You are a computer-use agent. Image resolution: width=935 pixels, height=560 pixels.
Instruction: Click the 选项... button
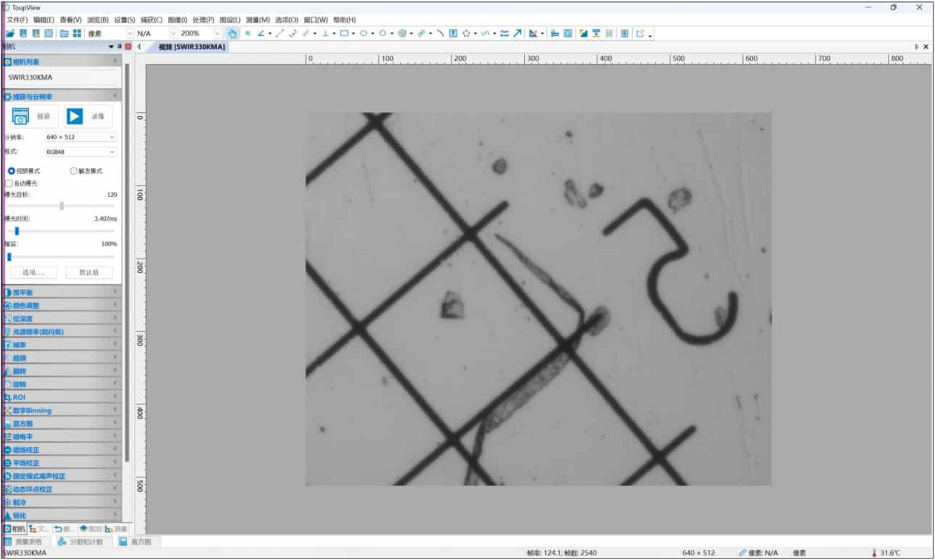[34, 272]
